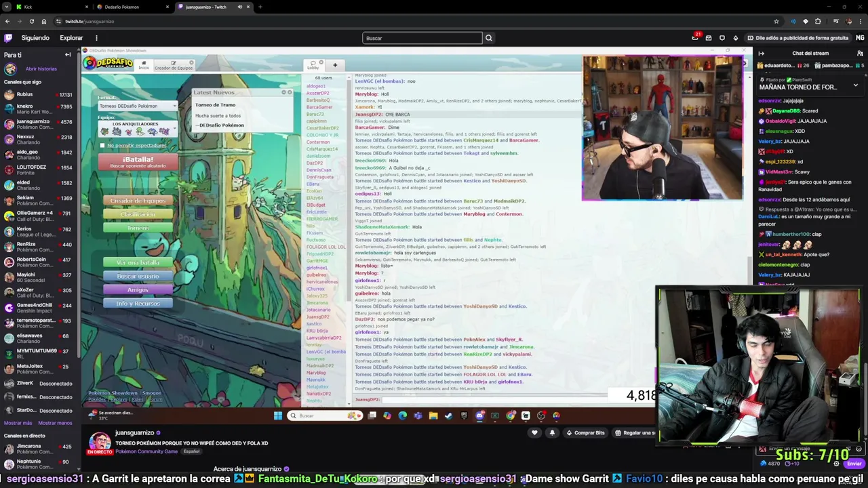Click the green Torneos button
Image resolution: width=868 pixels, height=488 pixels.
coord(138,228)
